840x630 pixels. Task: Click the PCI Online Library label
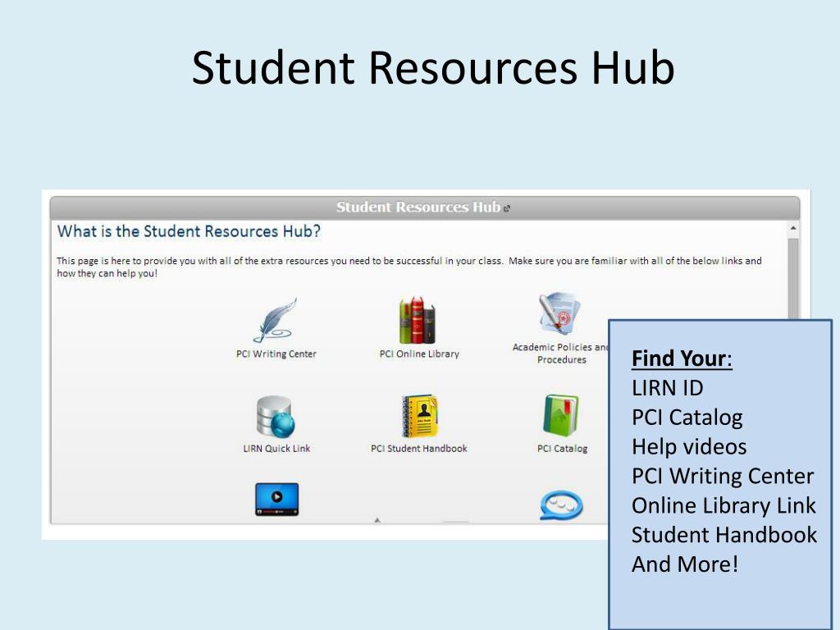419,354
